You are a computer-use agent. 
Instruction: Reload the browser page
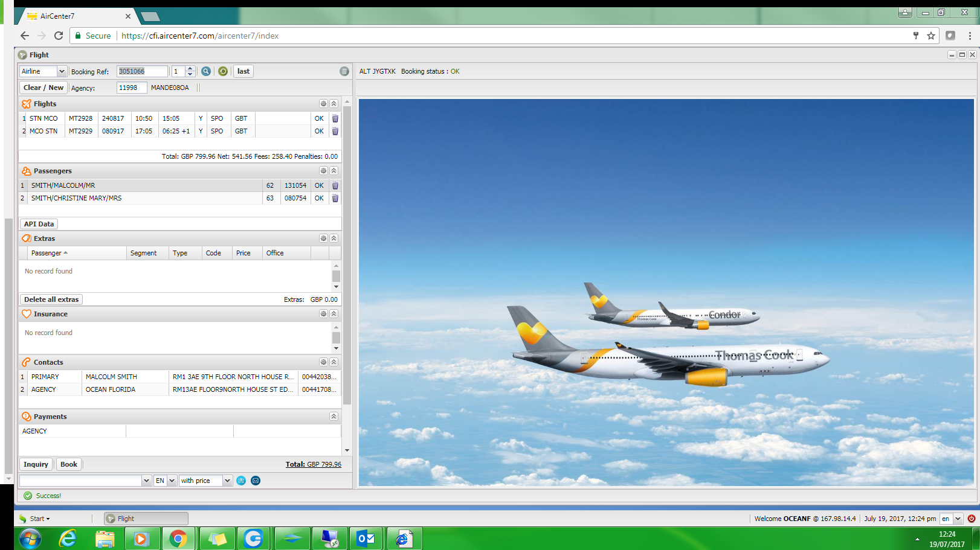tap(59, 36)
